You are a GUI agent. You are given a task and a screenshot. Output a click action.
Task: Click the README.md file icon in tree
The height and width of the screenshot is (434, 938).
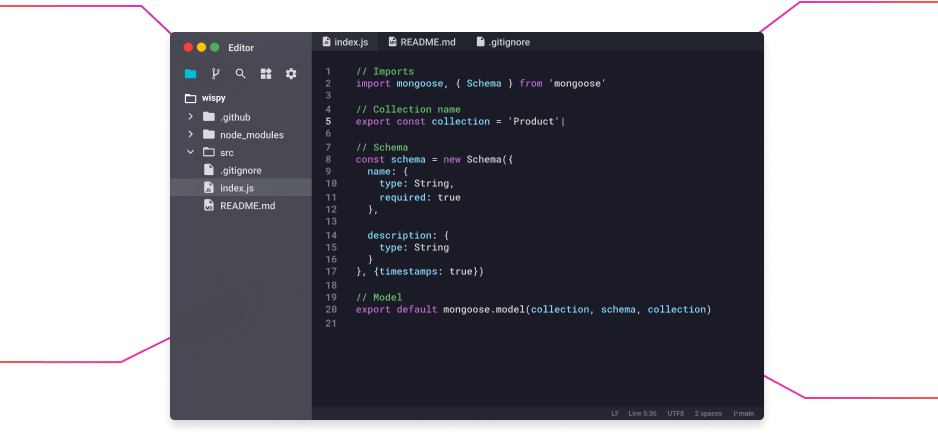pyautogui.click(x=209, y=206)
